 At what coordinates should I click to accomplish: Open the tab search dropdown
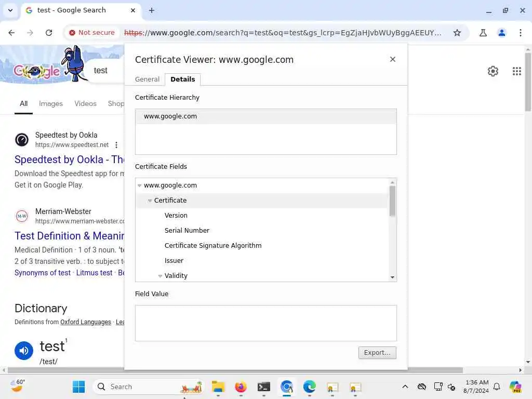pyautogui.click(x=10, y=10)
